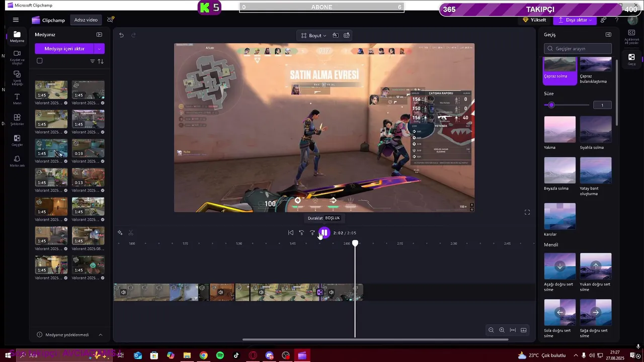
Task: Open the media sort order icon
Action: (x=101, y=61)
